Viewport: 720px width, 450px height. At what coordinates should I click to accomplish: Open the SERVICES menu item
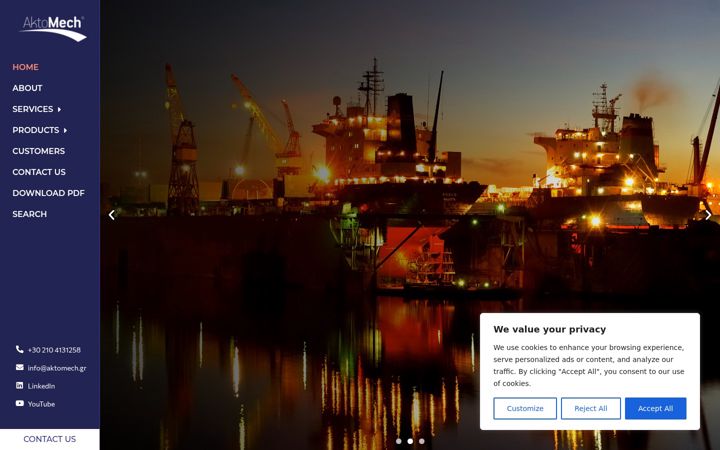tap(33, 109)
